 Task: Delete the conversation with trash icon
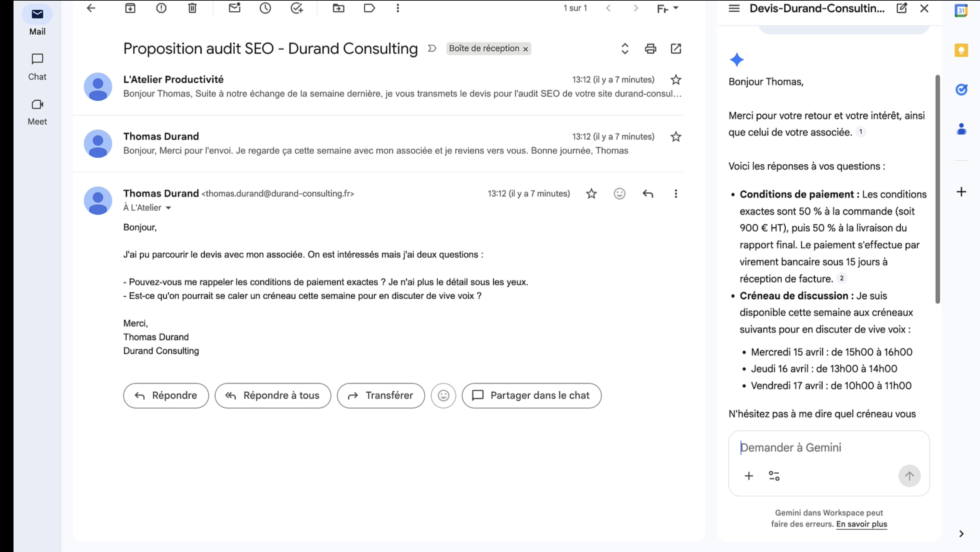click(192, 8)
